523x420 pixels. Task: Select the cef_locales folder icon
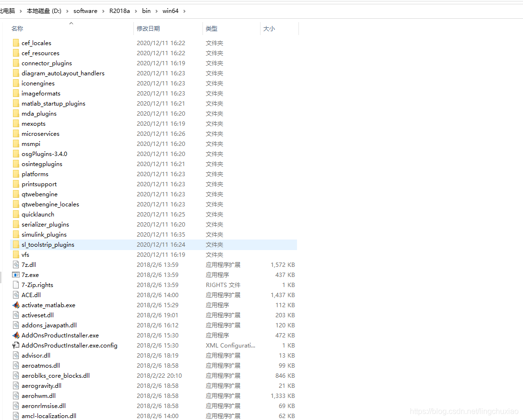coord(16,43)
